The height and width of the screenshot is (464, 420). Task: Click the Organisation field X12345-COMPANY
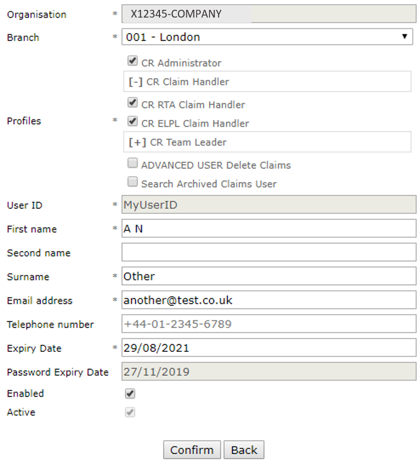click(x=269, y=14)
